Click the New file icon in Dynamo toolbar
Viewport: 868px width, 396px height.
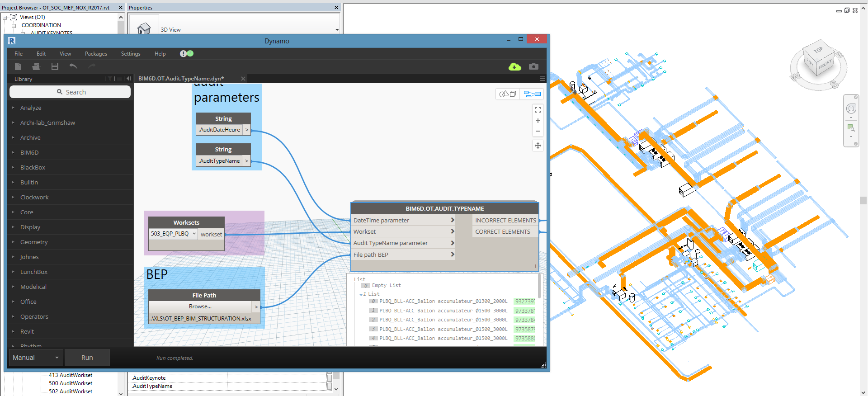18,66
